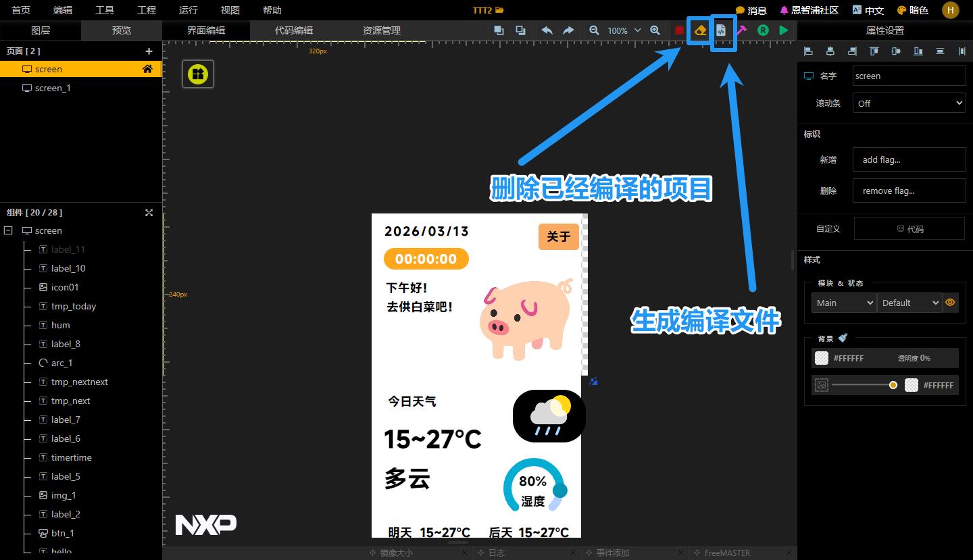
Task: Click the background color #FFFFFF swatch
Action: pos(822,358)
